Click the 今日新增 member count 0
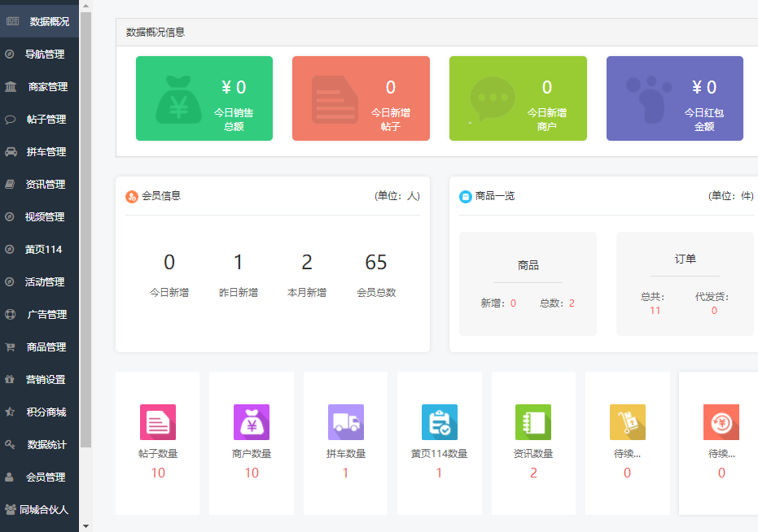The height and width of the screenshot is (532, 758). click(x=169, y=263)
